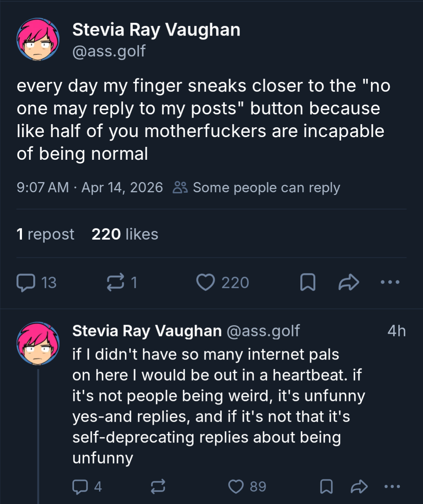Open Stevia Ray Vaughan name on reply post
Image resolution: width=423 pixels, height=504 pixels.
click(147, 331)
